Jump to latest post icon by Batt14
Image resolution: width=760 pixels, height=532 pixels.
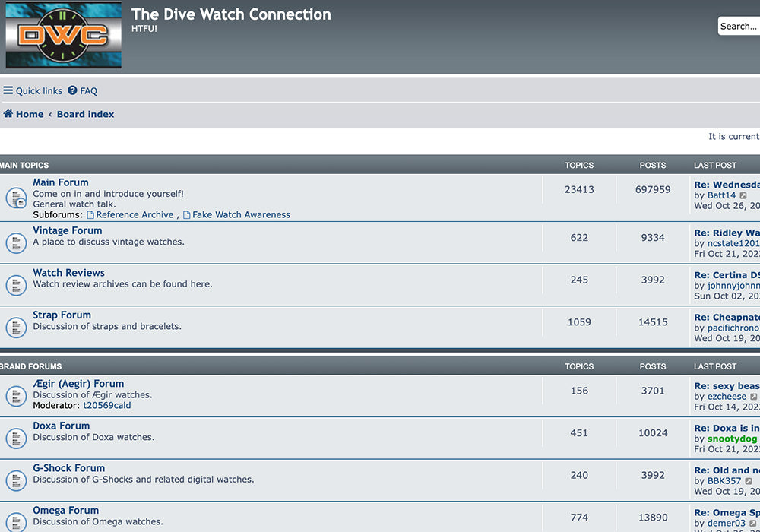pyautogui.click(x=743, y=195)
